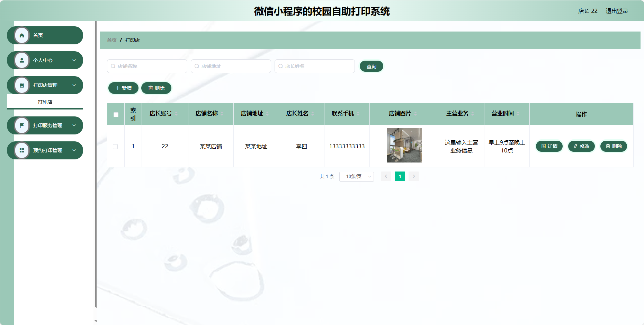
Task: Click 修改 for the 某某店铺 row
Action: 581,146
